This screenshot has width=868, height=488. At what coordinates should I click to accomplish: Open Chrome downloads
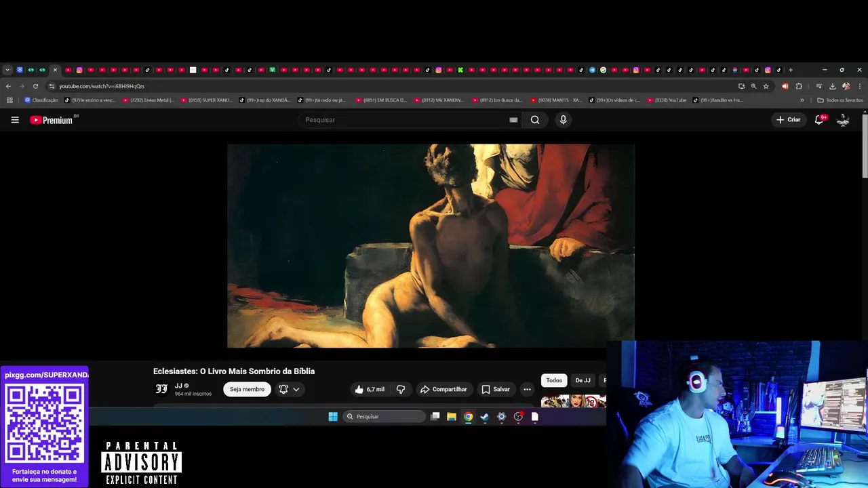[x=832, y=86]
